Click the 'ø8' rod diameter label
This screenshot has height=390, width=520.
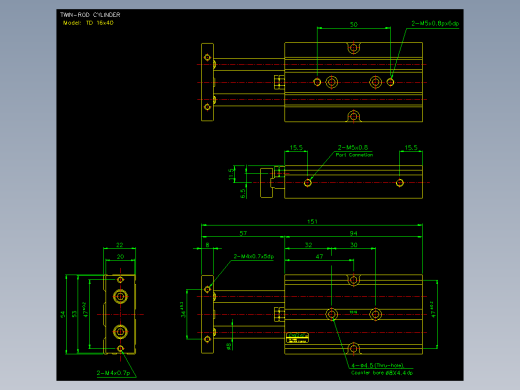click(229, 346)
